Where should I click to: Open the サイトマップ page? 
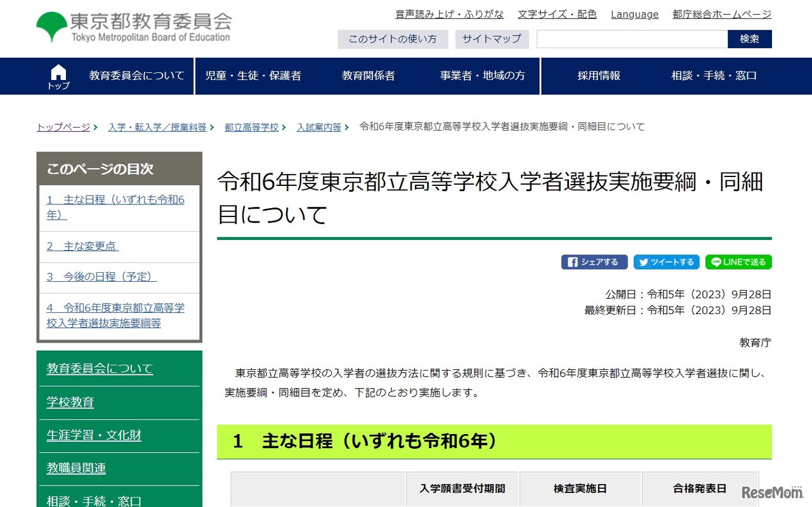pos(492,39)
